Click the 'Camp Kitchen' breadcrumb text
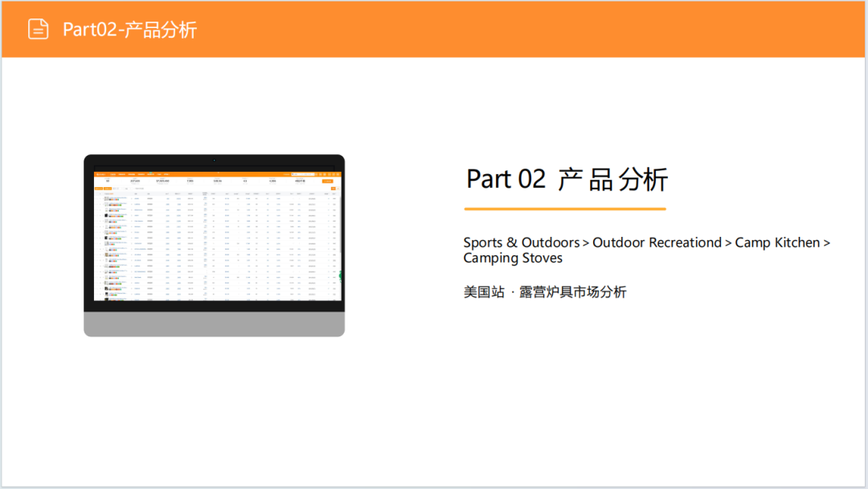This screenshot has height=489, width=868. (x=777, y=242)
